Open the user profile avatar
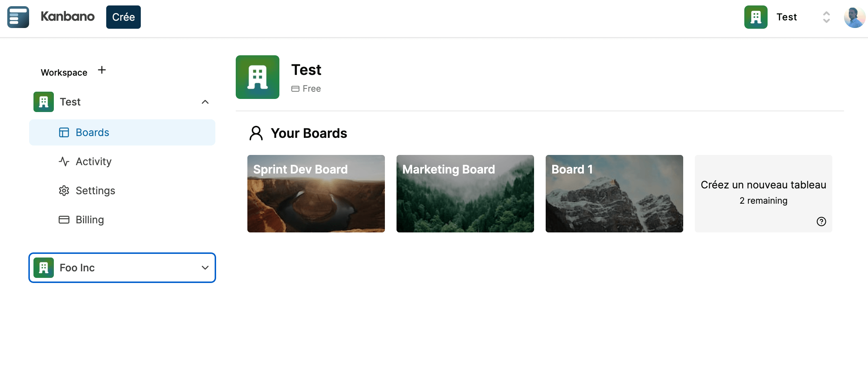The image size is (868, 387). coord(854,17)
